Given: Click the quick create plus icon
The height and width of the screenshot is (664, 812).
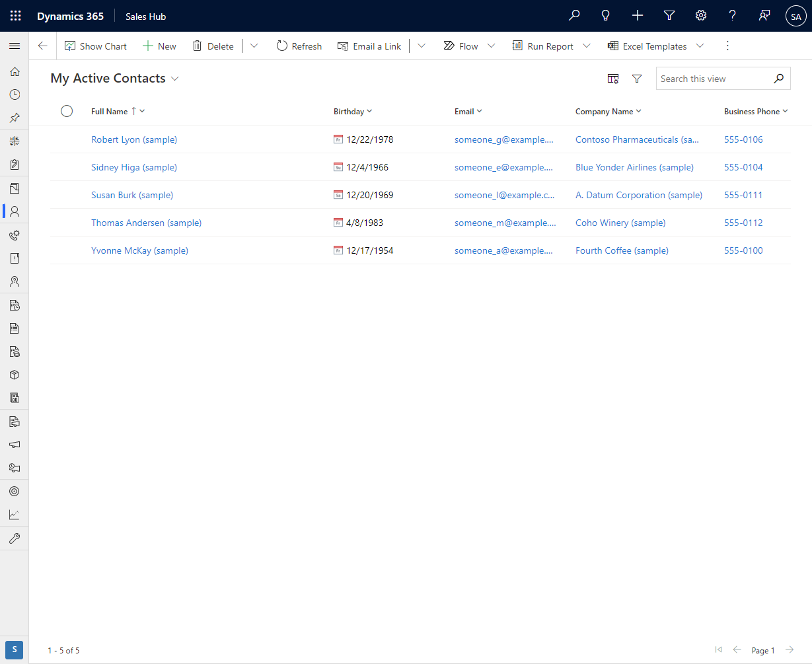Looking at the screenshot, I should pyautogui.click(x=637, y=16).
